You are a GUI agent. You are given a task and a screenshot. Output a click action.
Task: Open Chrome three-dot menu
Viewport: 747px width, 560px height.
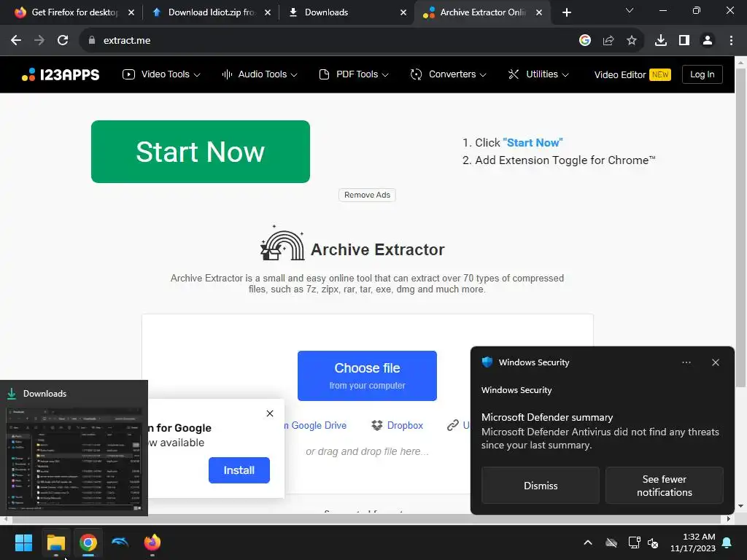731,41
